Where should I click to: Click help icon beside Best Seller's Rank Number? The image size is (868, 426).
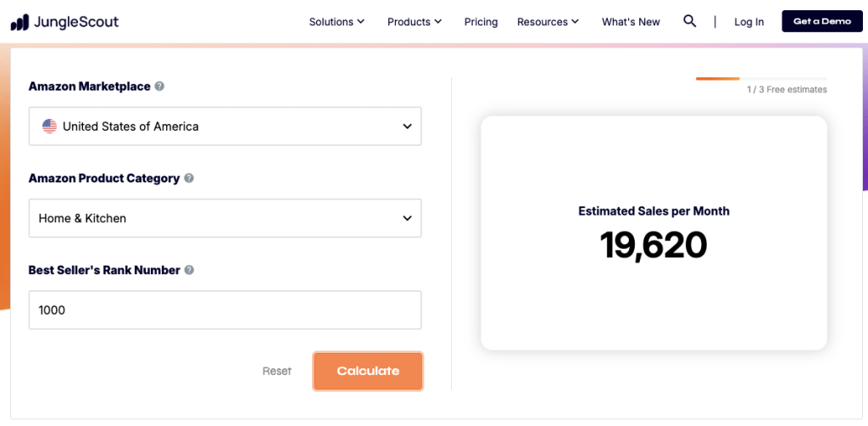tap(189, 270)
